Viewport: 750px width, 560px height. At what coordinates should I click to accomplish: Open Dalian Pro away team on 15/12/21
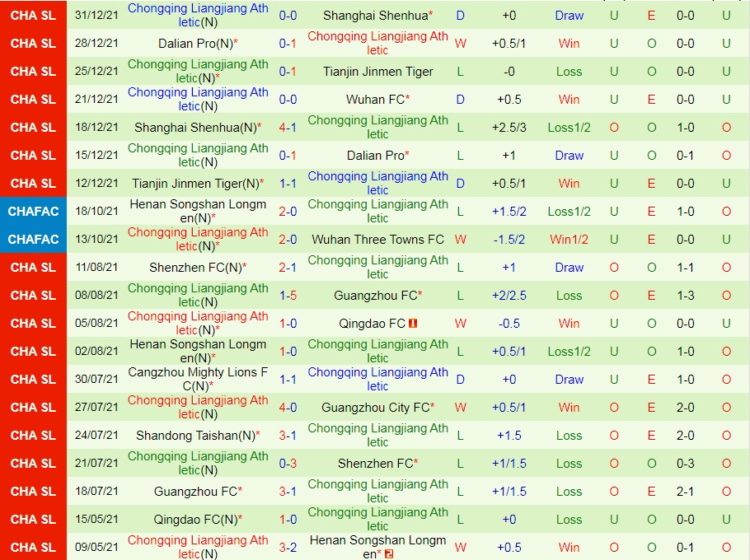[x=376, y=156]
